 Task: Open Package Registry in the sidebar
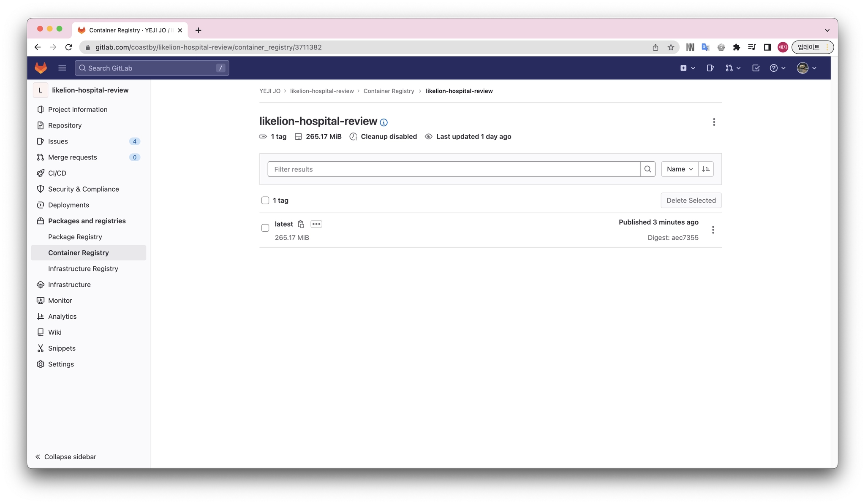coord(75,237)
